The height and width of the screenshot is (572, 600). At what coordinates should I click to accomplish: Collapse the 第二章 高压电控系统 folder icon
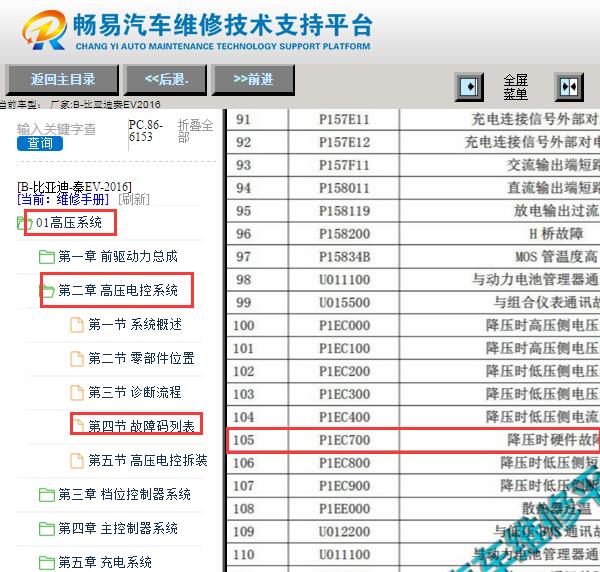[x=47, y=290]
